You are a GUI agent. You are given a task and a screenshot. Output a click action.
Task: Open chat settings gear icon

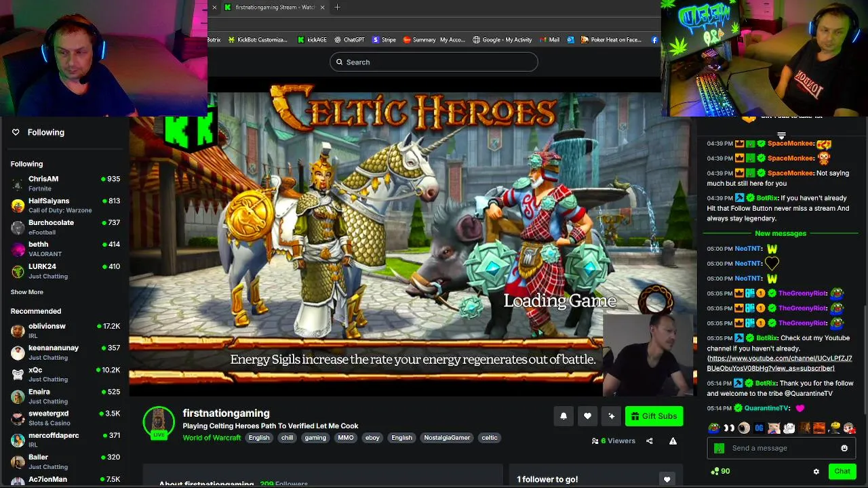816,471
